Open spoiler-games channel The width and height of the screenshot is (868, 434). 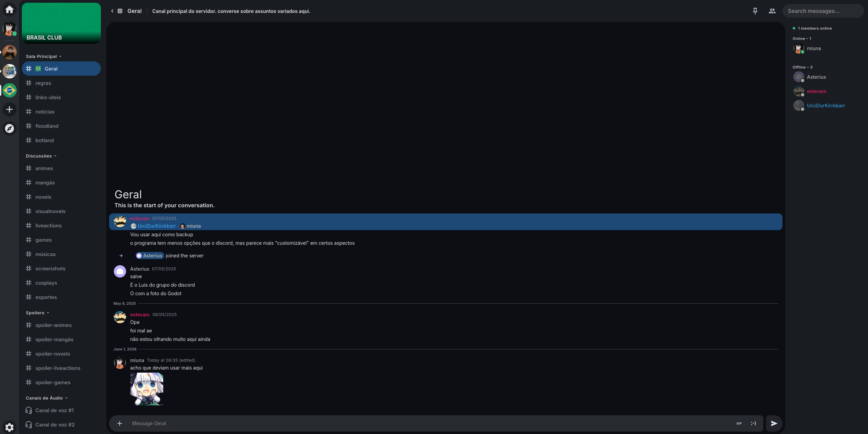point(61,382)
